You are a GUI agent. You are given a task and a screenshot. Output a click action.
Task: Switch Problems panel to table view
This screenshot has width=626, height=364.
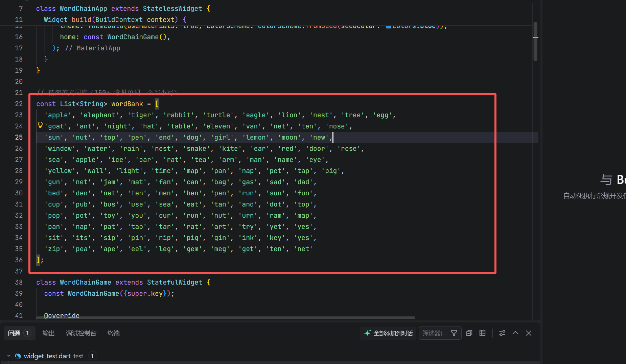tap(483, 333)
